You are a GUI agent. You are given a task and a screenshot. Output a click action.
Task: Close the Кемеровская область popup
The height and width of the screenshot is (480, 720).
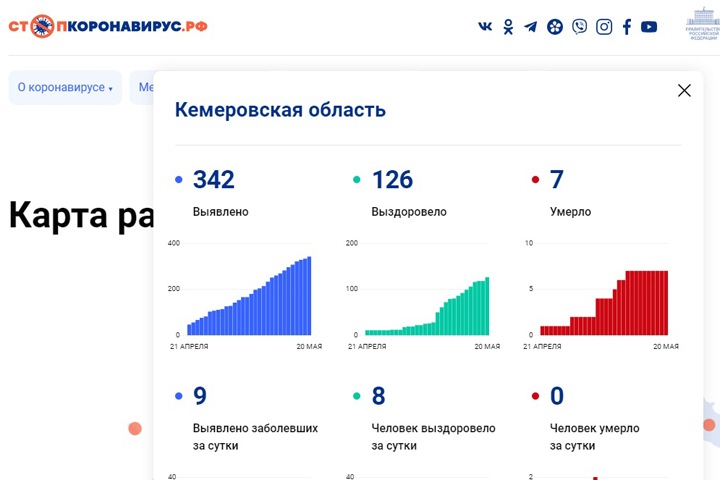[x=684, y=91]
